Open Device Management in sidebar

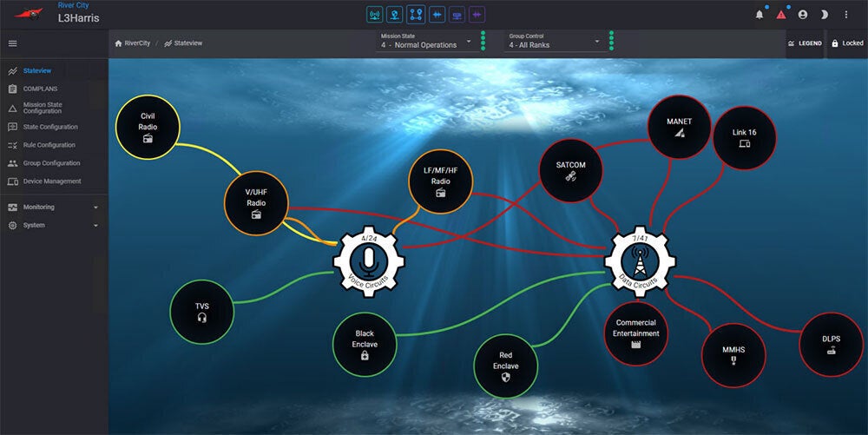(54, 181)
